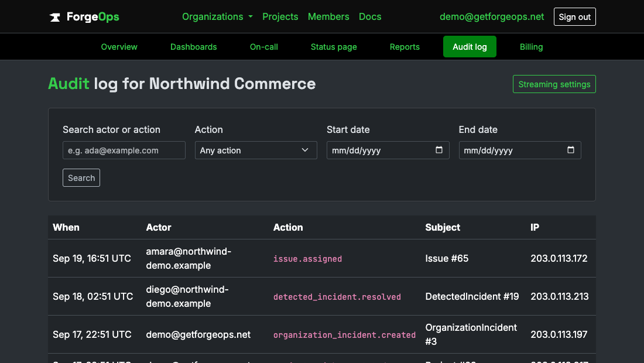Expand the Organizations dropdown menu
644x363 pixels.
click(217, 17)
